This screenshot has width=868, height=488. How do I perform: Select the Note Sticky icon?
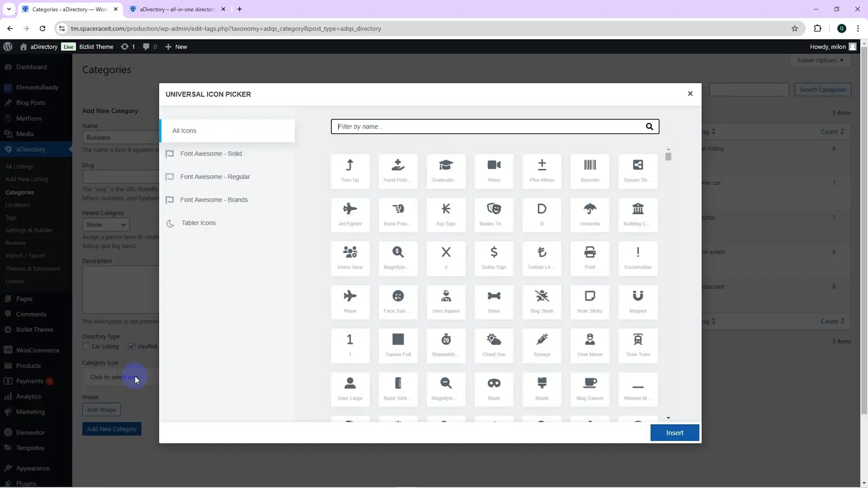point(590,302)
